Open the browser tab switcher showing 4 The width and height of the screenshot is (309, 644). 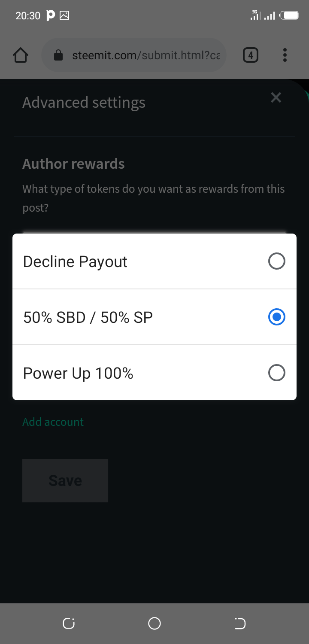pyautogui.click(x=251, y=55)
